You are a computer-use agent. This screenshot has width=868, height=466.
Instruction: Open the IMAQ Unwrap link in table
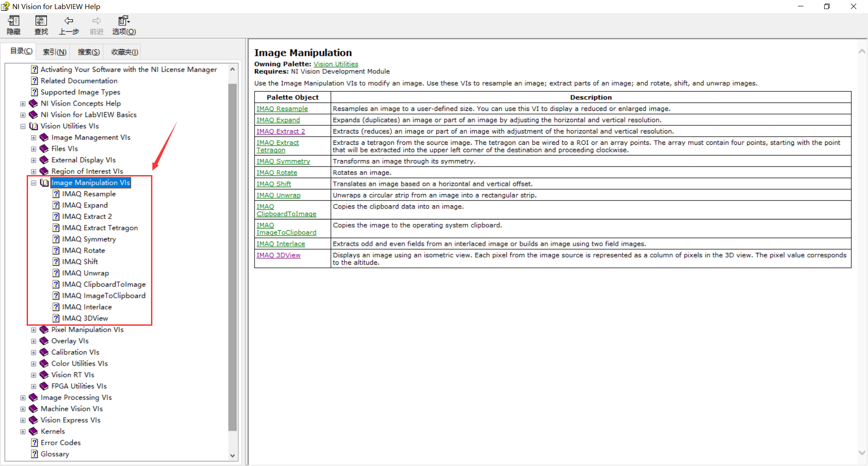pyautogui.click(x=278, y=195)
